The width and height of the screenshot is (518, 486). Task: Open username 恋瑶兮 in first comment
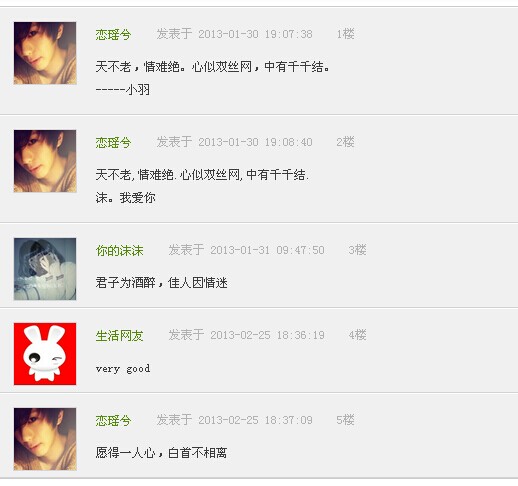coord(113,34)
